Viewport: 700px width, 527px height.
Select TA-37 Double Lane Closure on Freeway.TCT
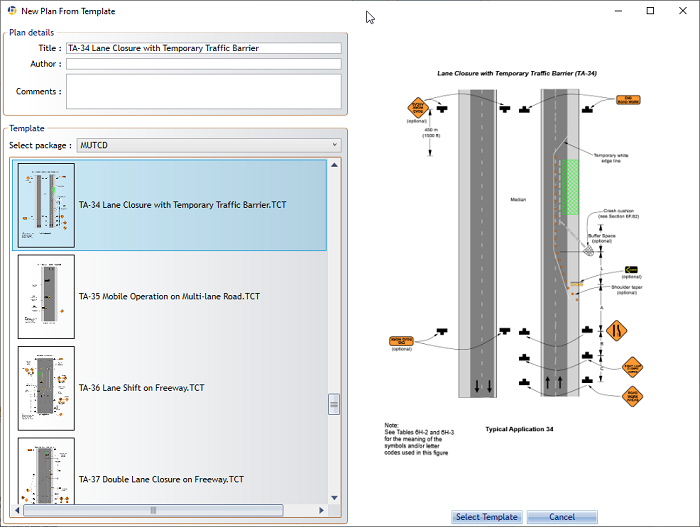(x=161, y=479)
